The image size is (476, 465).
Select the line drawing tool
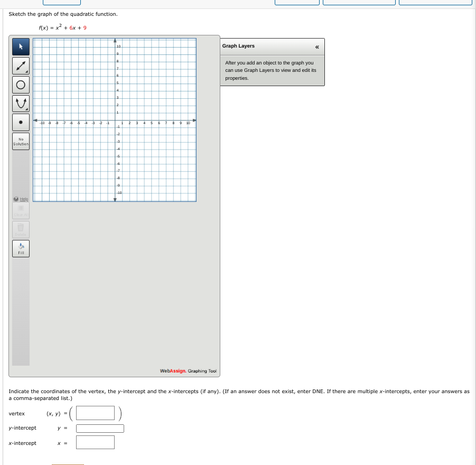click(20, 66)
